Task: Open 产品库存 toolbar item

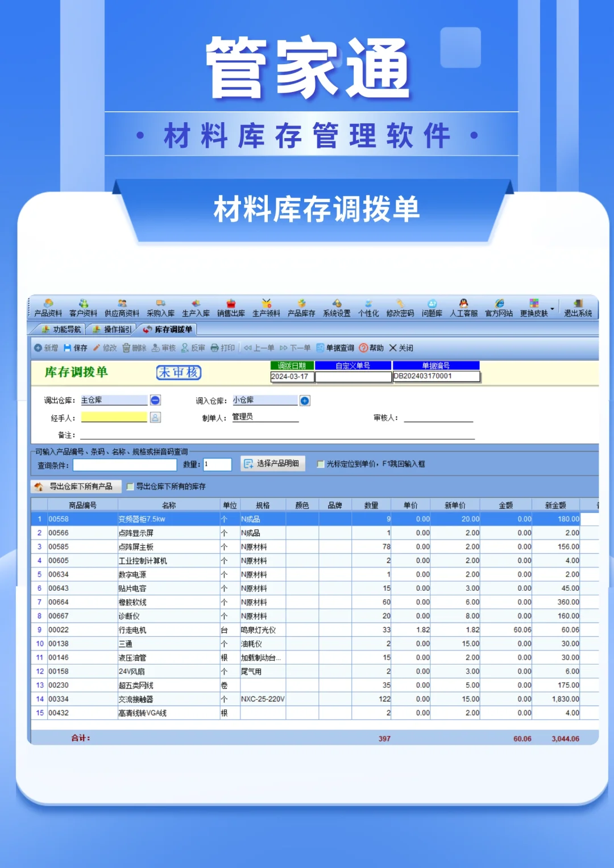Action: coord(302,308)
